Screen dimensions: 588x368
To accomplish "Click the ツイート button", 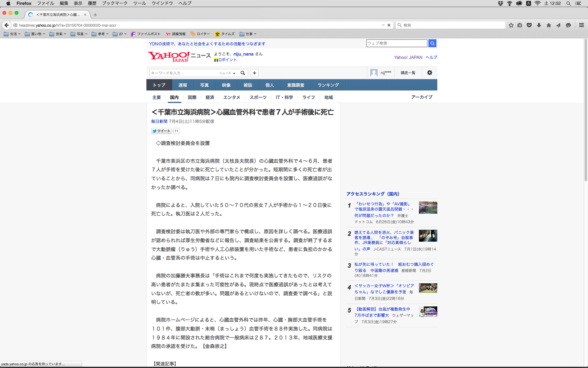I will tap(161, 131).
